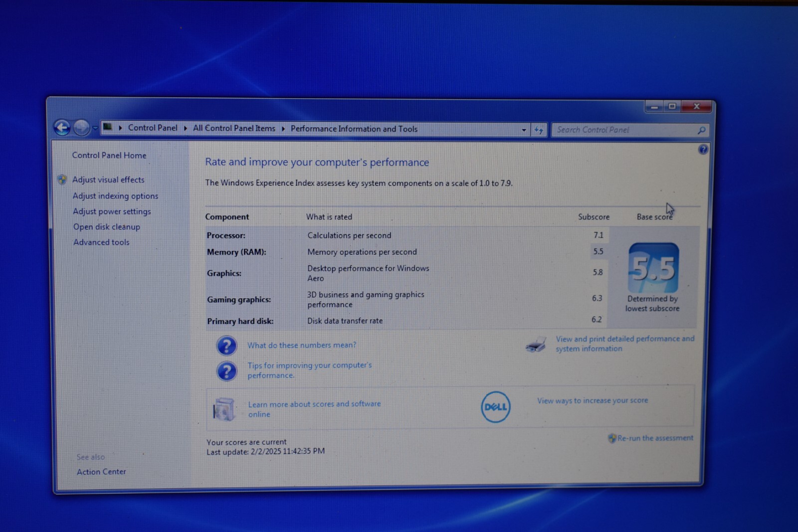Open What do these numbers mean link
798x532 pixels.
pos(302,345)
